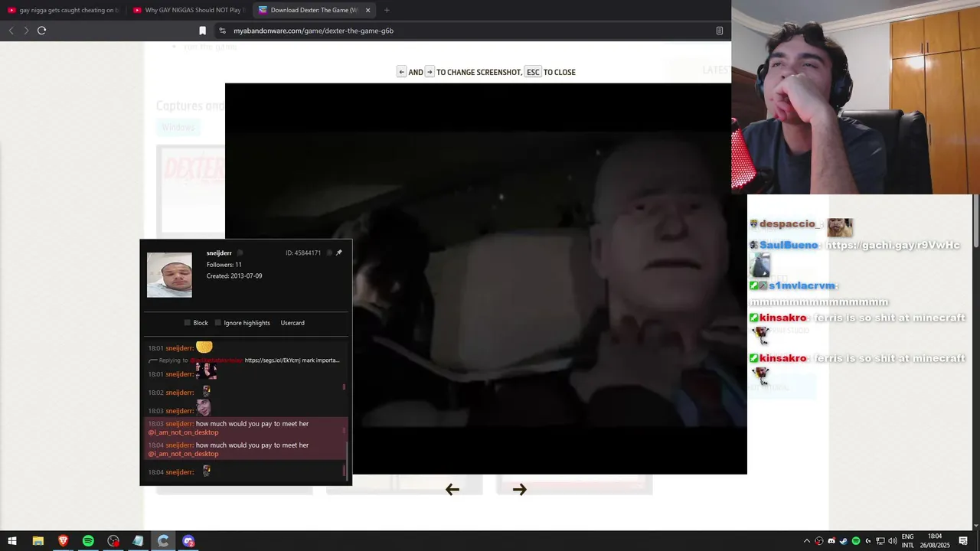
Task: Open a new browser tab with plus
Action: coord(387,10)
